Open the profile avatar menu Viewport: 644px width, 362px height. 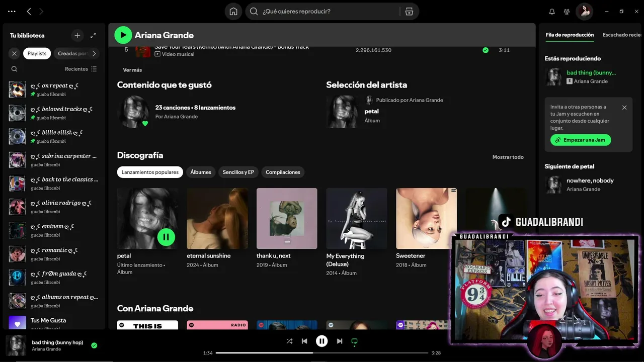pyautogui.click(x=585, y=12)
